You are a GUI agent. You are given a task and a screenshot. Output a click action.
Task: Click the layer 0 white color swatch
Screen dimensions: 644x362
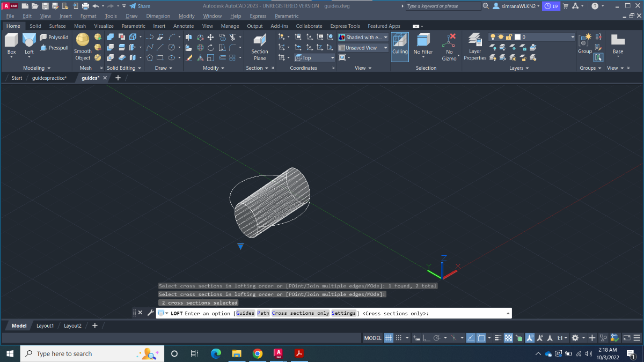[517, 37]
